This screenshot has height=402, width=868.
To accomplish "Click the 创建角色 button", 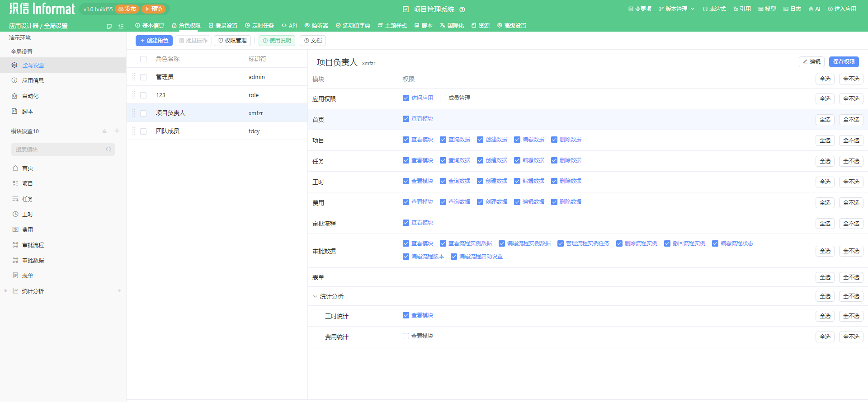I will (154, 41).
